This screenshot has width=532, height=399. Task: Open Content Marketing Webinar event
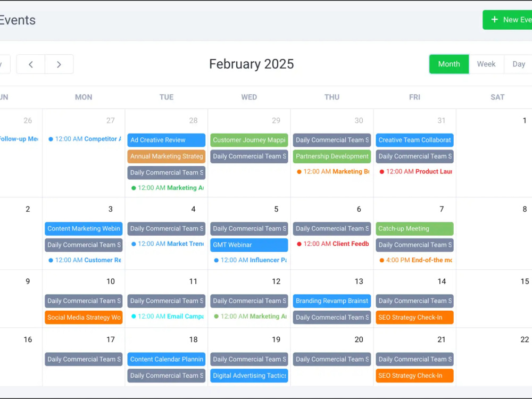pos(84,229)
